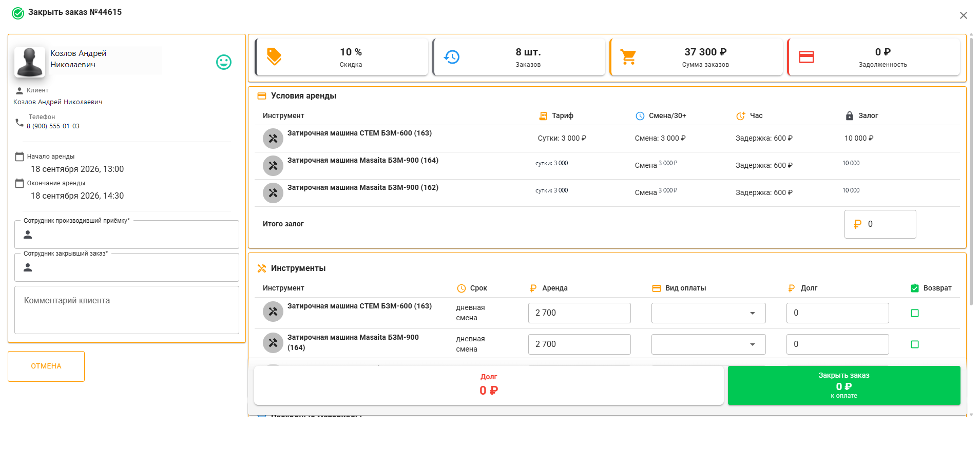This screenshot has height=466, width=980.
Task: Check return box for СТЕМ БЗМ-600 (163)
Action: click(915, 313)
